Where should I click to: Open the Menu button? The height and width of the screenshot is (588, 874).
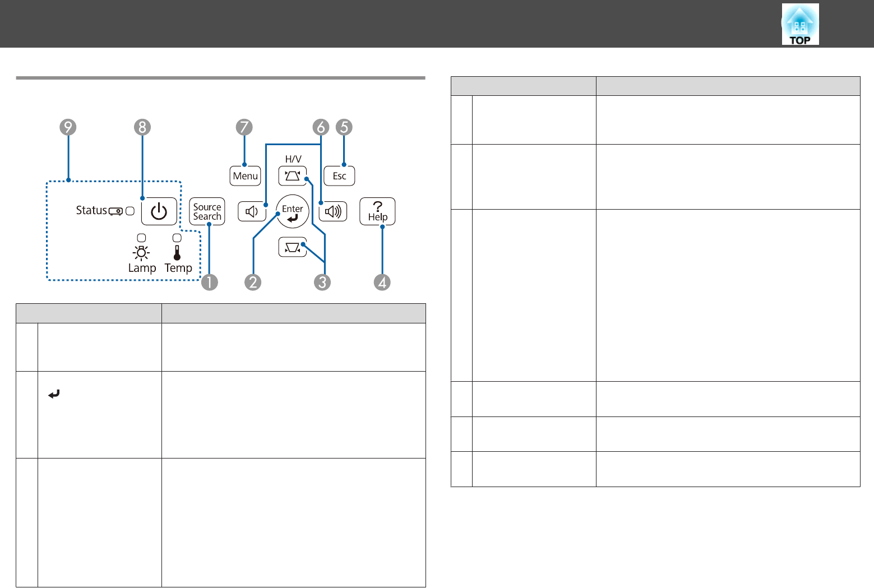pyautogui.click(x=246, y=176)
